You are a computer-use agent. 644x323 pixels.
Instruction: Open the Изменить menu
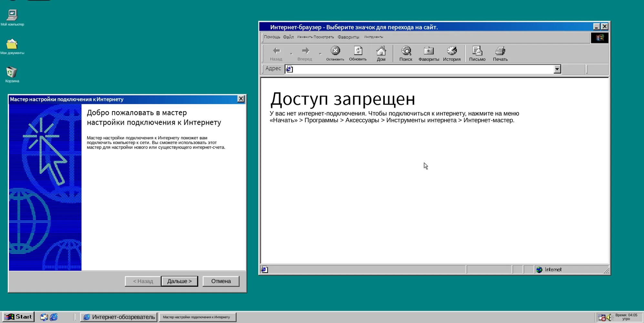[305, 37]
